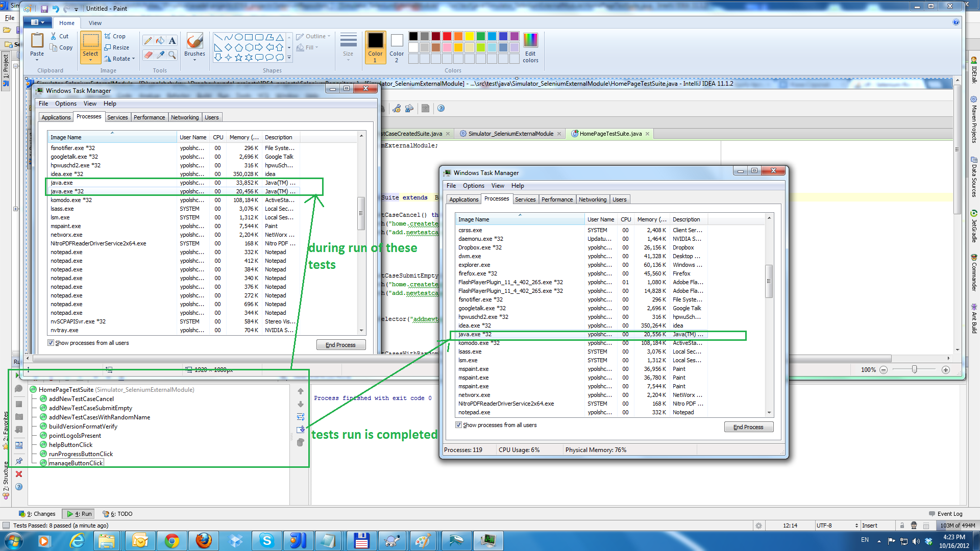Select the Fill with color bucket tool
This screenshot has height=551, width=980.
160,41
